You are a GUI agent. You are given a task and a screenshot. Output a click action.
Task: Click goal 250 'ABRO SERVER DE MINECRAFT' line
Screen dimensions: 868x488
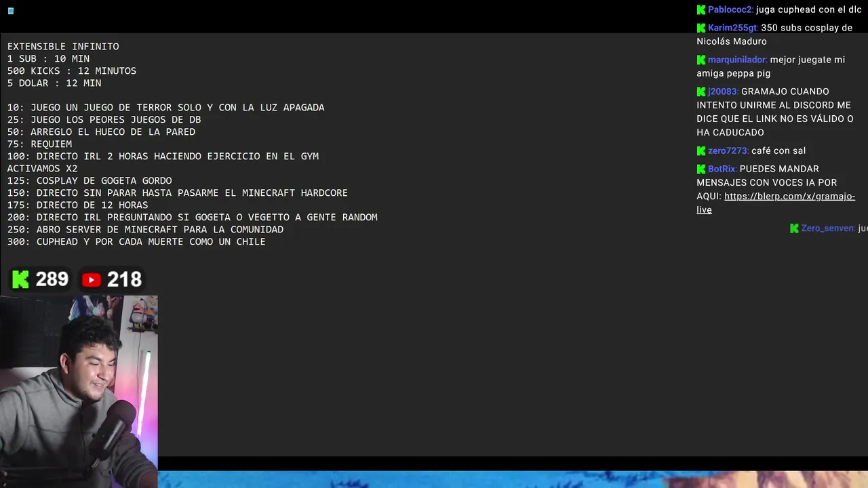click(x=145, y=230)
